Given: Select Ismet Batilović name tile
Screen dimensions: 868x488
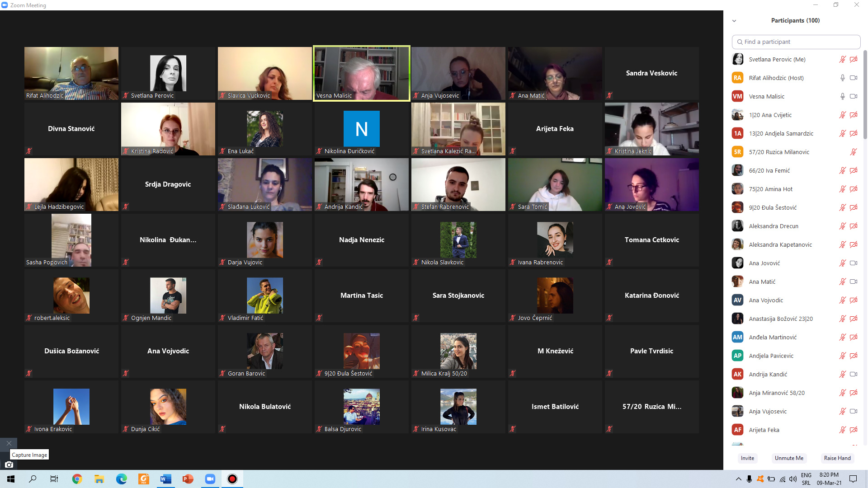Looking at the screenshot, I should [x=555, y=407].
